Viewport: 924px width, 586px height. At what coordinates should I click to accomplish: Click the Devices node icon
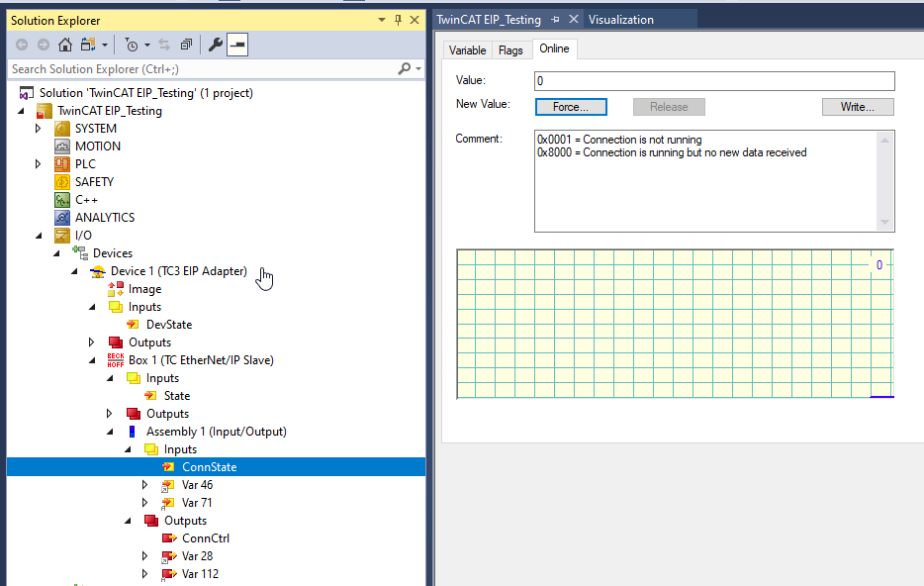tap(80, 253)
